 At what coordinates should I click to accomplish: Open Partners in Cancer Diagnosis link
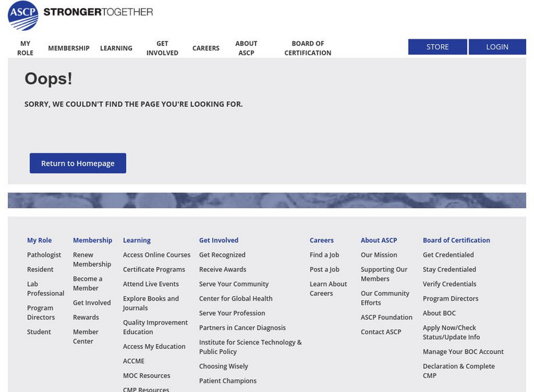(x=242, y=328)
